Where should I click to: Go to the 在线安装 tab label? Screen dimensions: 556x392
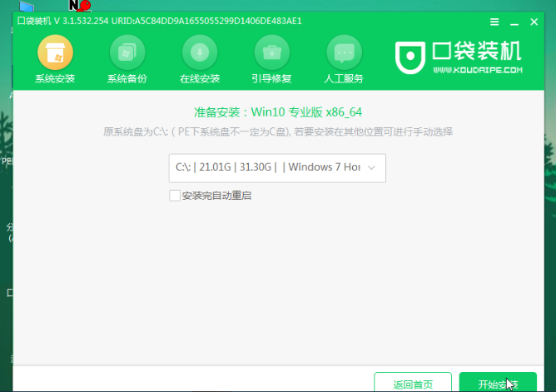(200, 79)
